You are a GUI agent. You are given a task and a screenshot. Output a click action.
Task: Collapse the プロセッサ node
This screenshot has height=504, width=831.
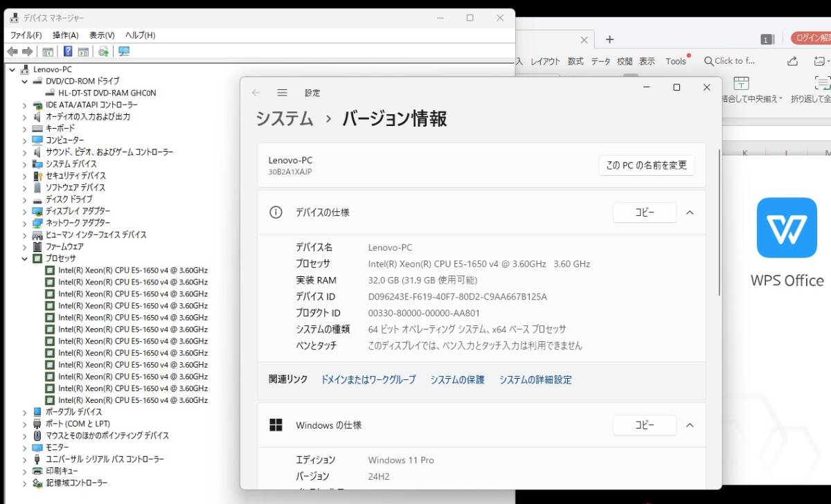pos(25,258)
